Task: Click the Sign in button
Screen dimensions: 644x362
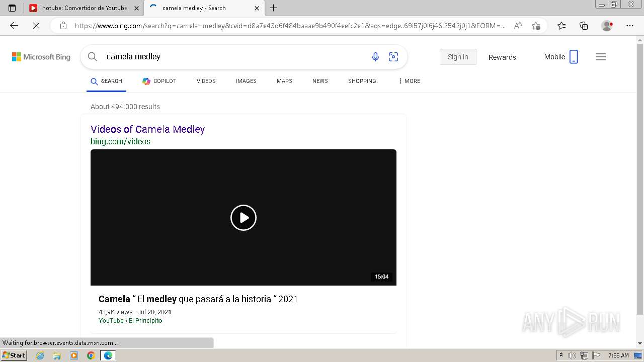Action: click(458, 57)
